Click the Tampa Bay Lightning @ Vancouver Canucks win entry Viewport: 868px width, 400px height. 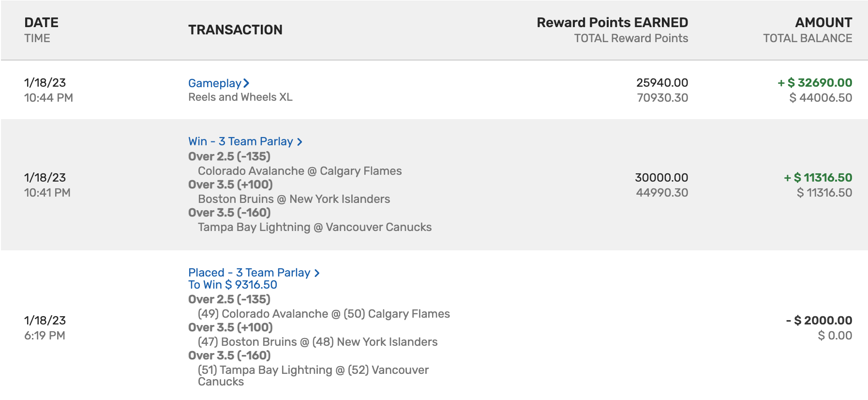pyautogui.click(x=314, y=227)
